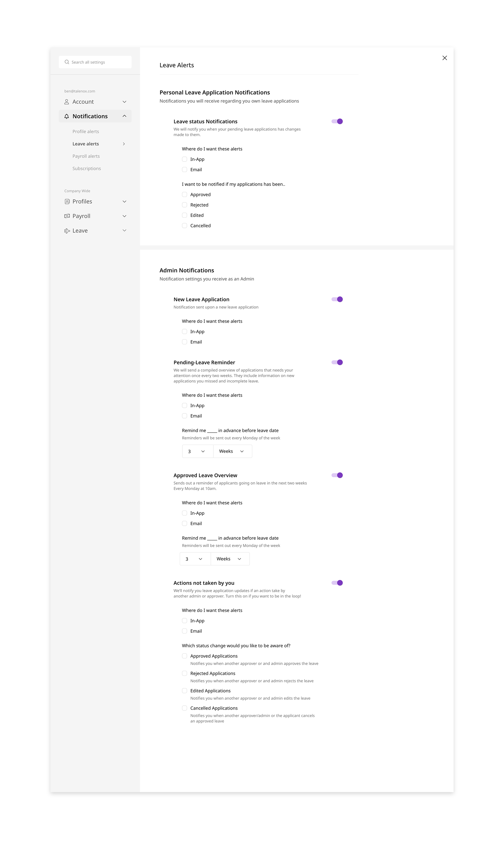Click the Leave airplane icon
The width and height of the screenshot is (504, 847).
pyautogui.click(x=67, y=231)
